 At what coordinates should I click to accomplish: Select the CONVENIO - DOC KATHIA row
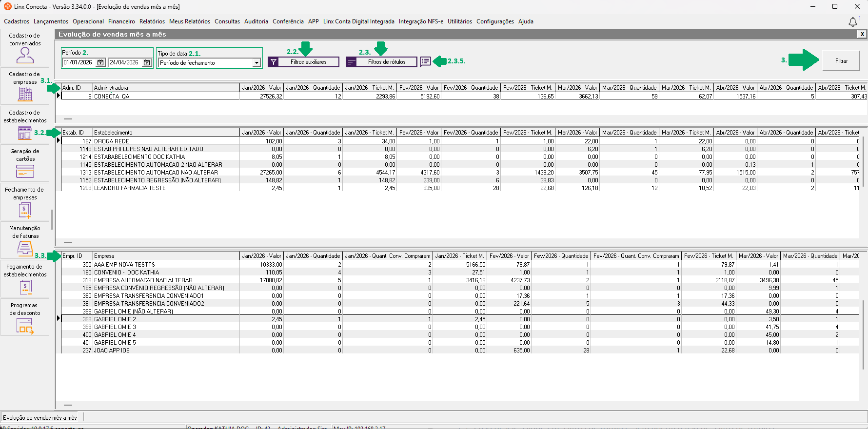pyautogui.click(x=460, y=273)
